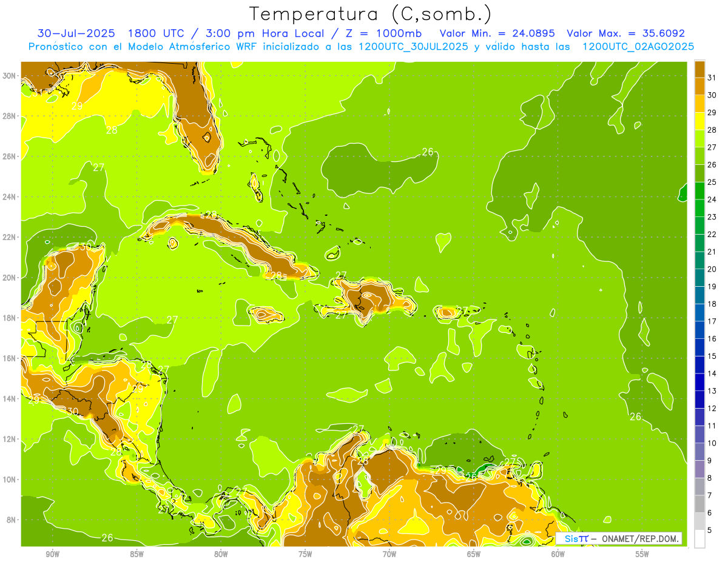Click the 14N latitude axis label
This screenshot has width=728, height=562.
pyautogui.click(x=10, y=399)
